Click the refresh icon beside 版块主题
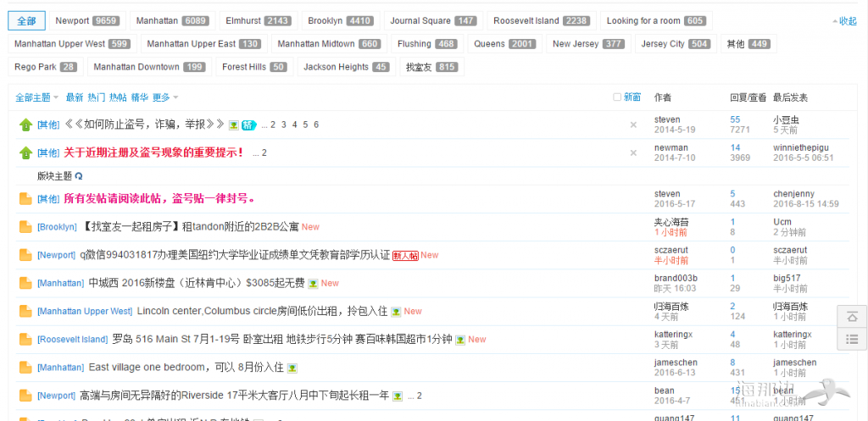 [x=79, y=176]
